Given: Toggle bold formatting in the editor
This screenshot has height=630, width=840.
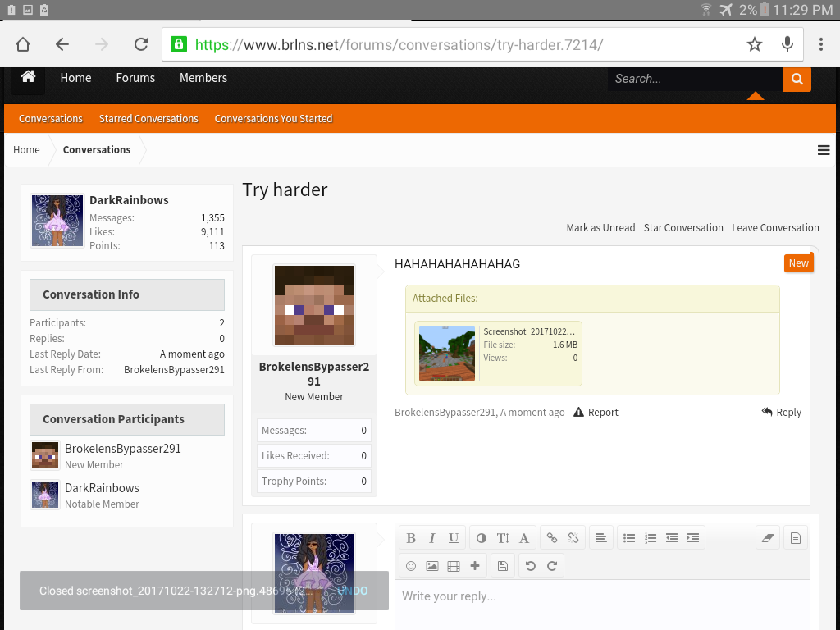Looking at the screenshot, I should (411, 538).
